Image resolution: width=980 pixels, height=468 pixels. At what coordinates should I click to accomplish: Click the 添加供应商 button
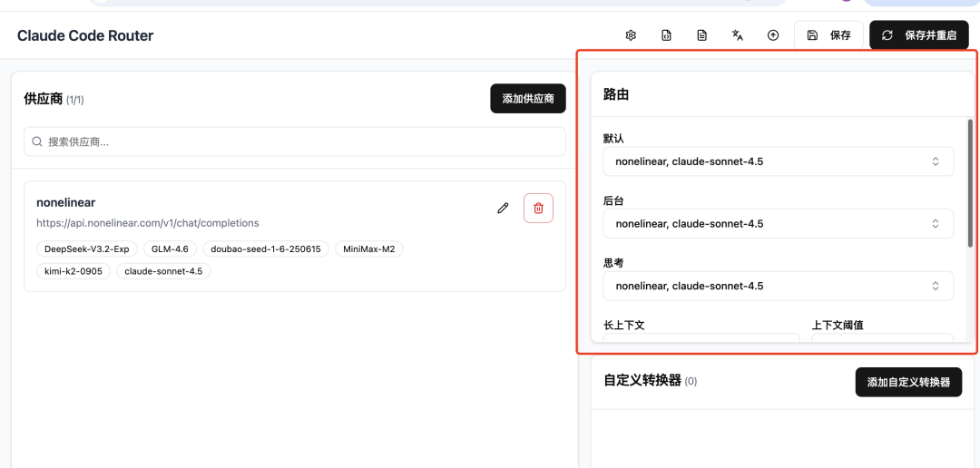pyautogui.click(x=527, y=98)
